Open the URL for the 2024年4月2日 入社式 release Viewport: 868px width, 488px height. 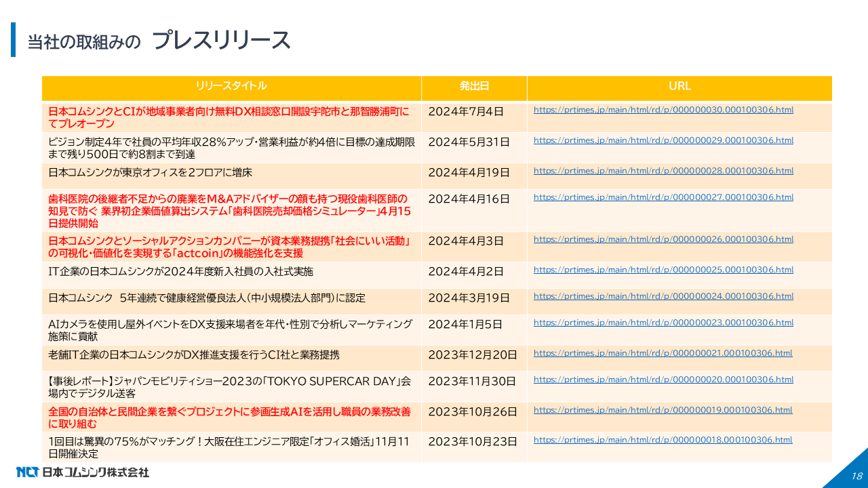coord(663,270)
